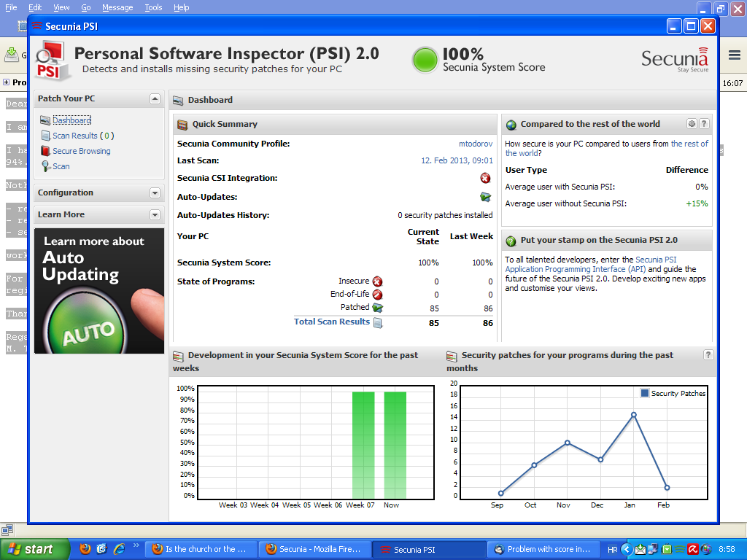This screenshot has width=747, height=560.
Task: Click the red Secure Browsing icon
Action: 45,151
